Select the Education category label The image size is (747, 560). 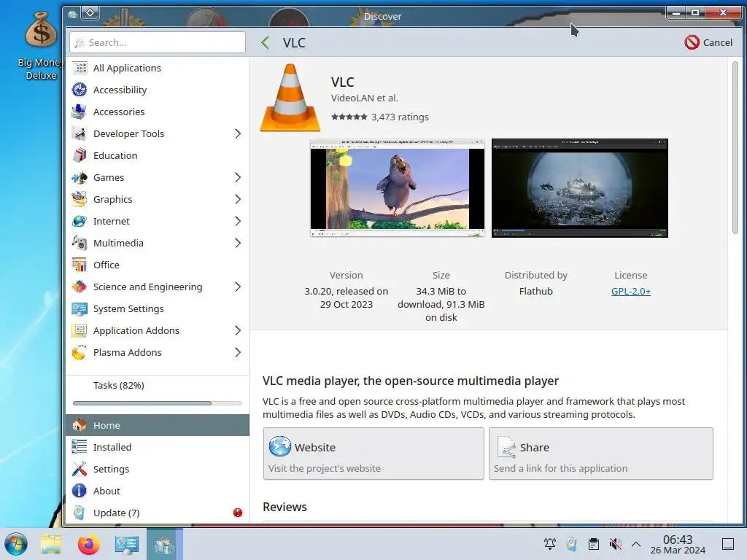115,156
